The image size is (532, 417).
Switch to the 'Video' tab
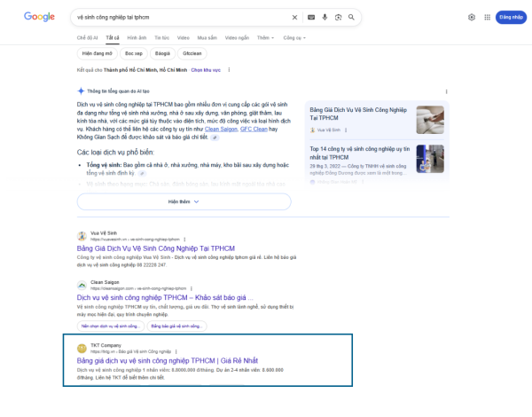coord(183,38)
